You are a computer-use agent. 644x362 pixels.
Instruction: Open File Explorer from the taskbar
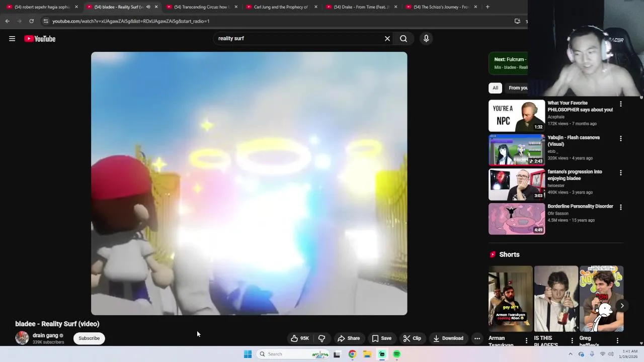tap(367, 354)
